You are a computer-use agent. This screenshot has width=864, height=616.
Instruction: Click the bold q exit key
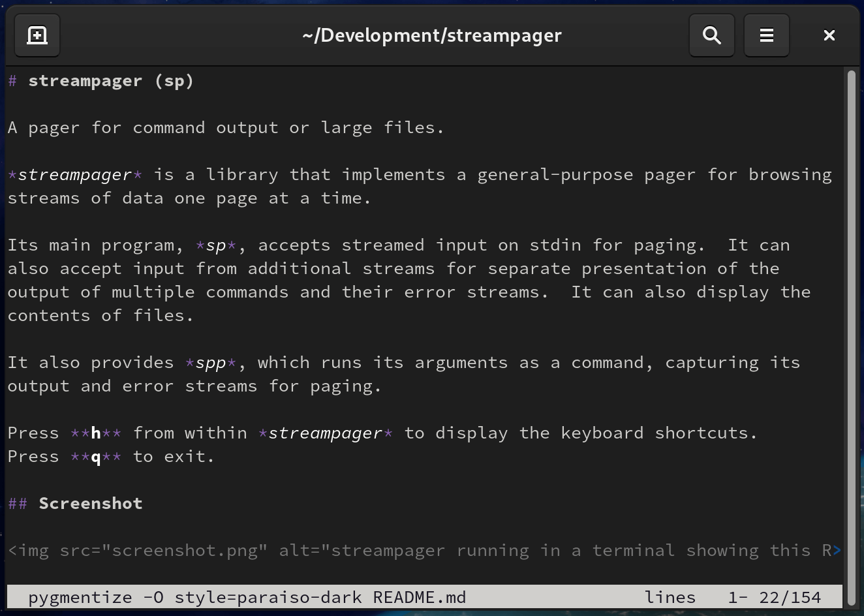pyautogui.click(x=95, y=456)
